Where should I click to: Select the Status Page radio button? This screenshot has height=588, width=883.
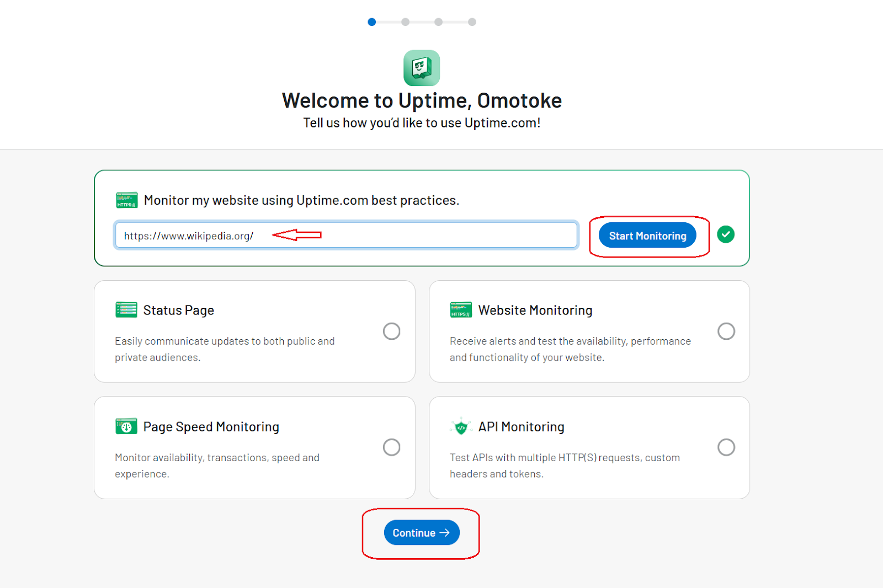pyautogui.click(x=392, y=331)
